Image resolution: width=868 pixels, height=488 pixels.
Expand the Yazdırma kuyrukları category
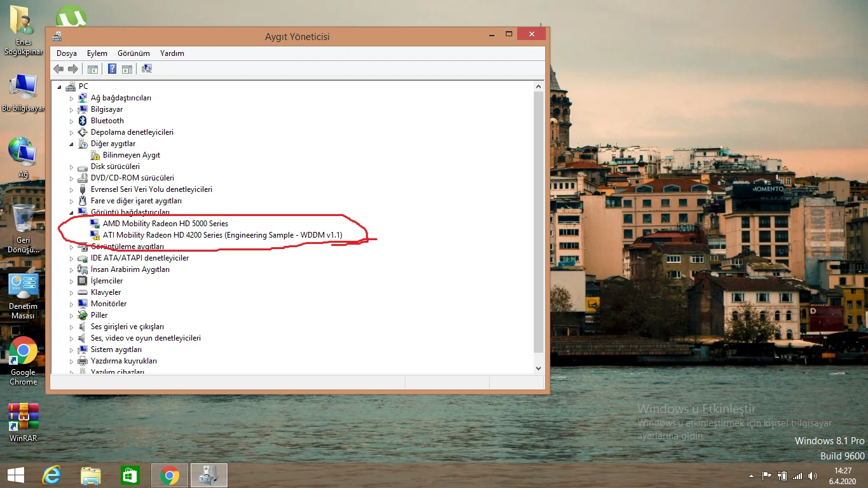tap(72, 362)
